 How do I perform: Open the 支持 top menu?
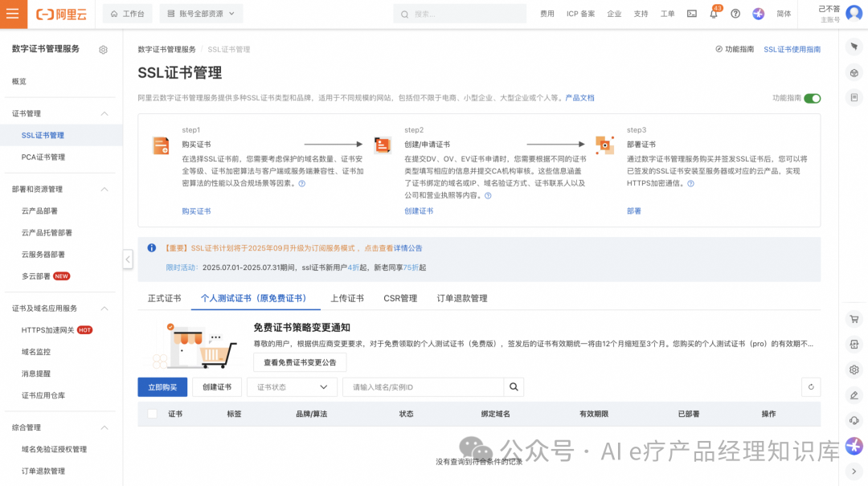point(641,14)
